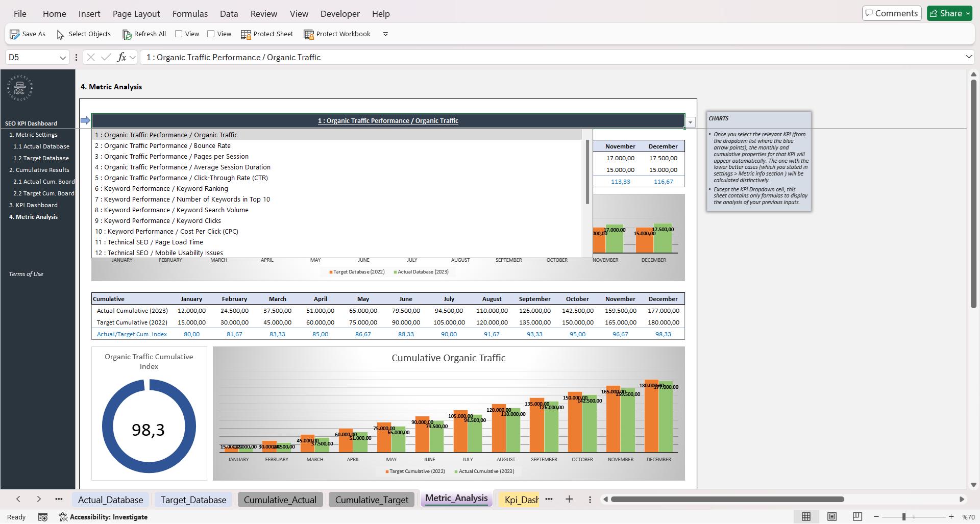
Task: Switch to the Formulas ribbon tab
Action: pyautogui.click(x=189, y=14)
